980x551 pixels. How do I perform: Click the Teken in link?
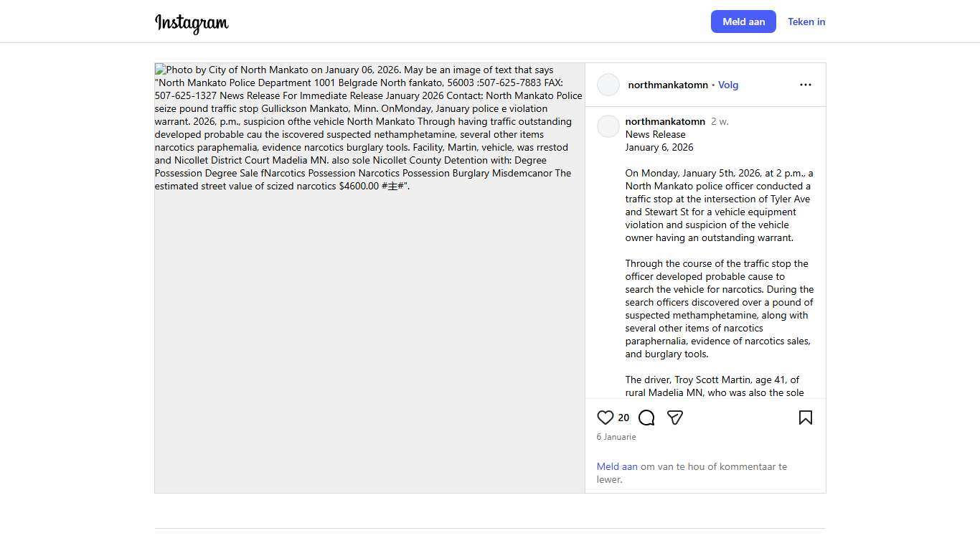(806, 22)
